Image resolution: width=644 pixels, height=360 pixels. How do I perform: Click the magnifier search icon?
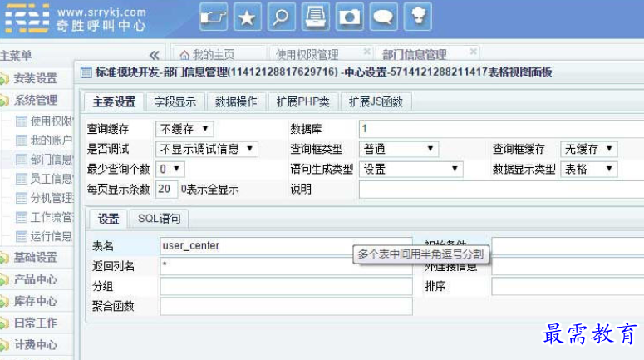(x=282, y=17)
